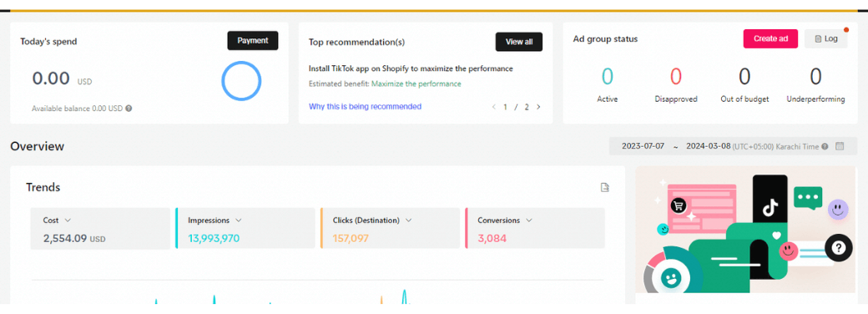The image size is (868, 314).
Task: Click the Conversions value 3,084
Action: (x=492, y=239)
